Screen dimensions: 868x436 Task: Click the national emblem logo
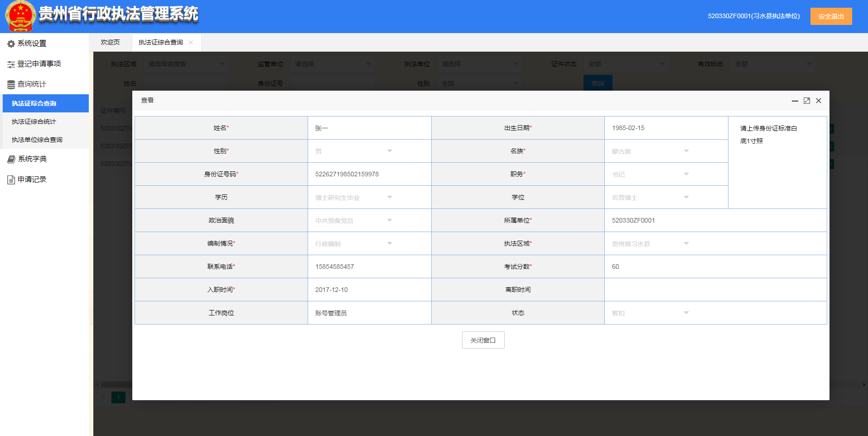[20, 16]
